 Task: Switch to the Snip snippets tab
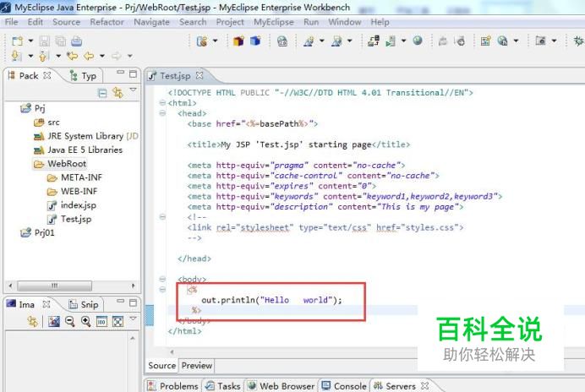(84, 304)
